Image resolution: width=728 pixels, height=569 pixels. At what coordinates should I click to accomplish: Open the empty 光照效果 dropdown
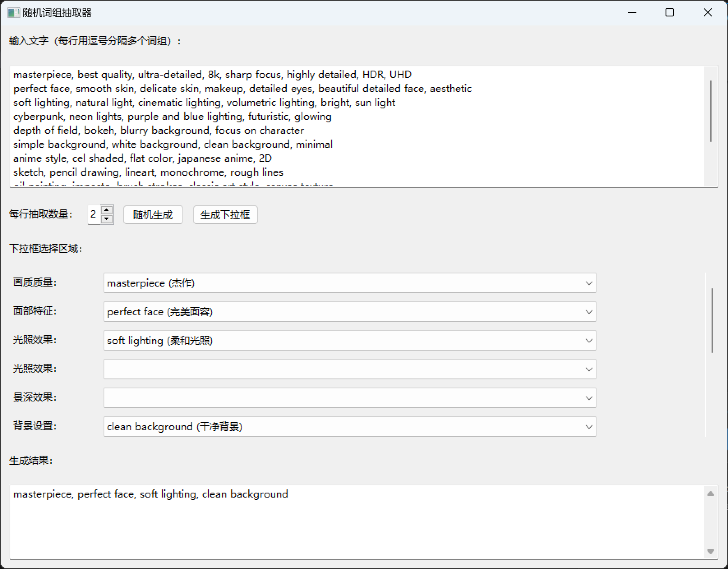pos(350,369)
